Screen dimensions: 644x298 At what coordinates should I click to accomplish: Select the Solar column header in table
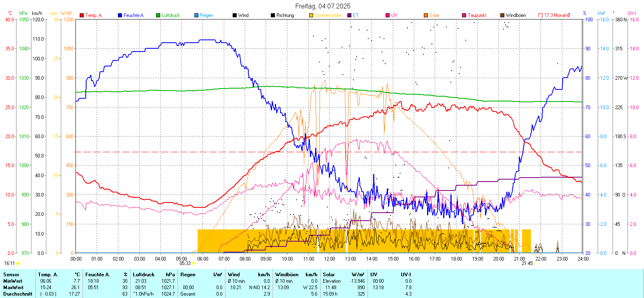coord(329,275)
